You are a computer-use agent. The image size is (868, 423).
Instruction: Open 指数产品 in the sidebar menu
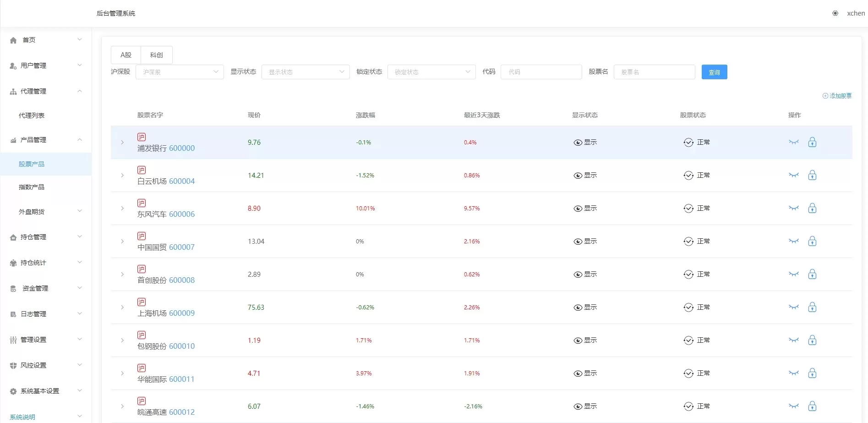click(x=32, y=187)
